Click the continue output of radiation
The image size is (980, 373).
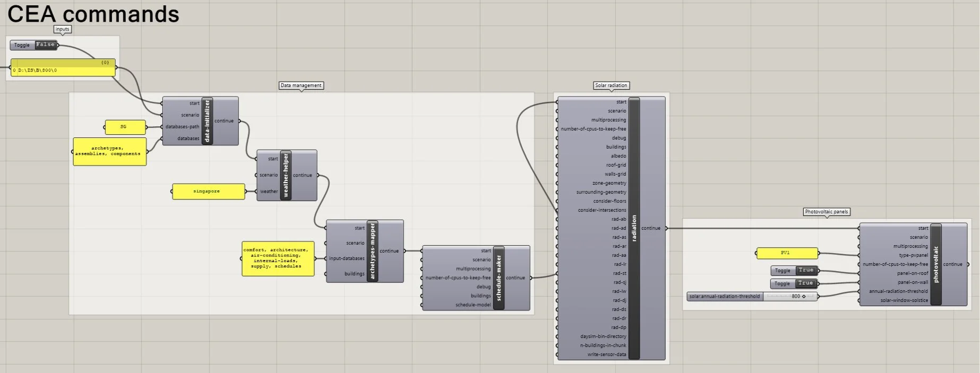pos(651,228)
